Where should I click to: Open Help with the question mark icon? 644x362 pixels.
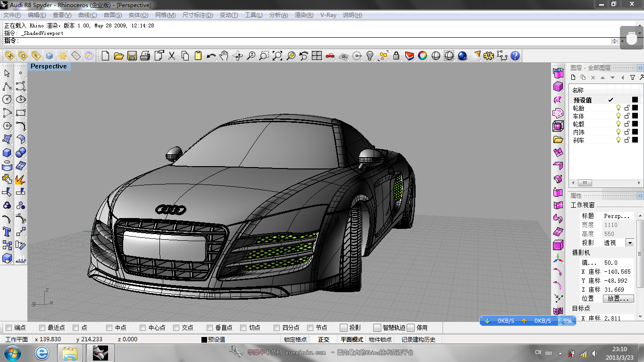515,56
